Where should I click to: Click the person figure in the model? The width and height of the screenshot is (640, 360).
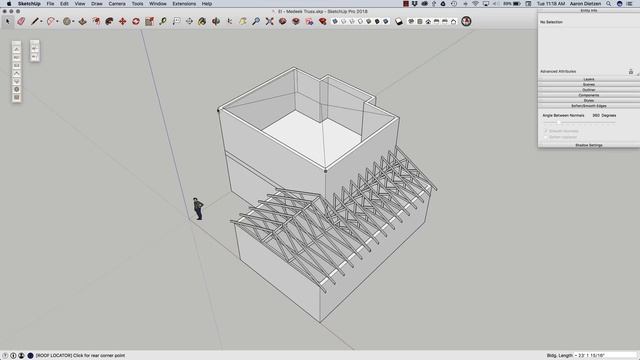click(198, 209)
